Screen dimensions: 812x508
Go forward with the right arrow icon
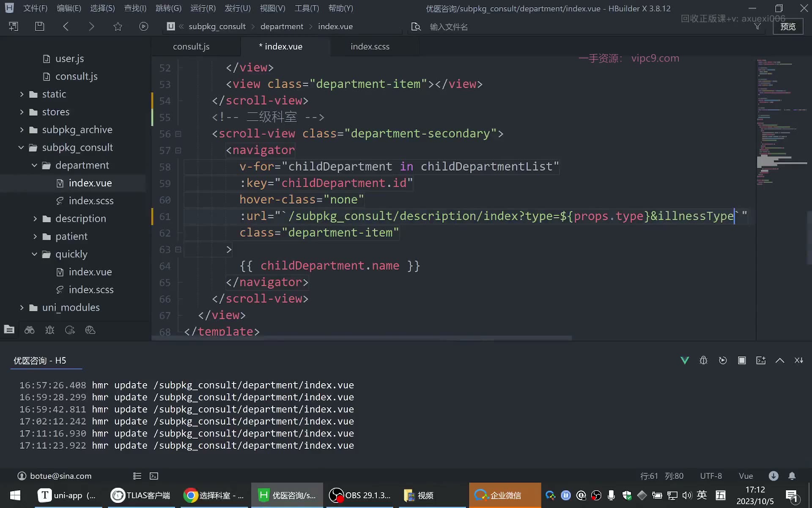point(91,26)
